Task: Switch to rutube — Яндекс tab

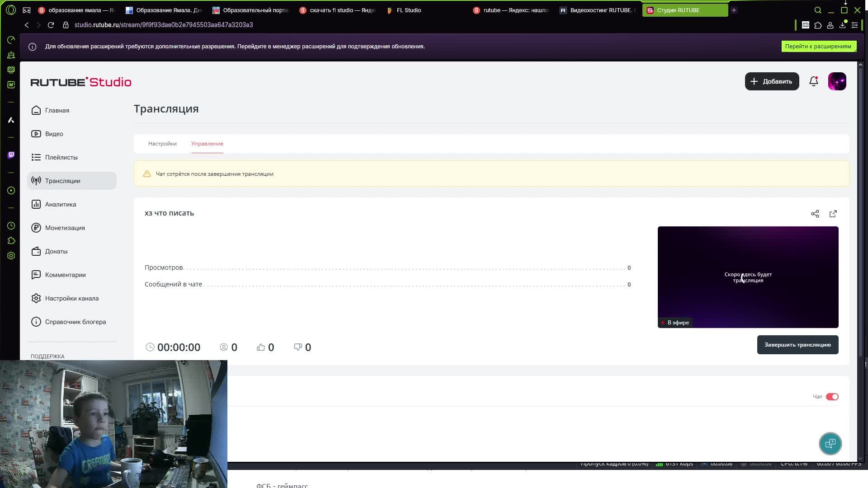Action: (511, 10)
